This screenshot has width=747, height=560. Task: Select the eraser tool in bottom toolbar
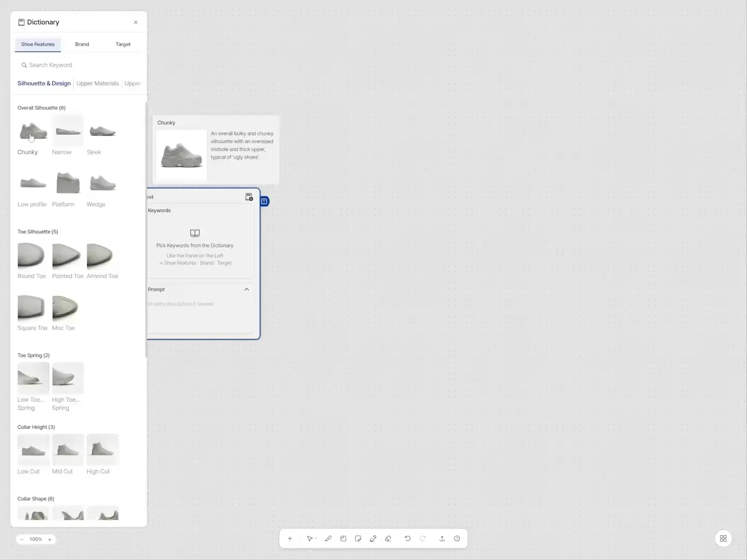click(388, 539)
